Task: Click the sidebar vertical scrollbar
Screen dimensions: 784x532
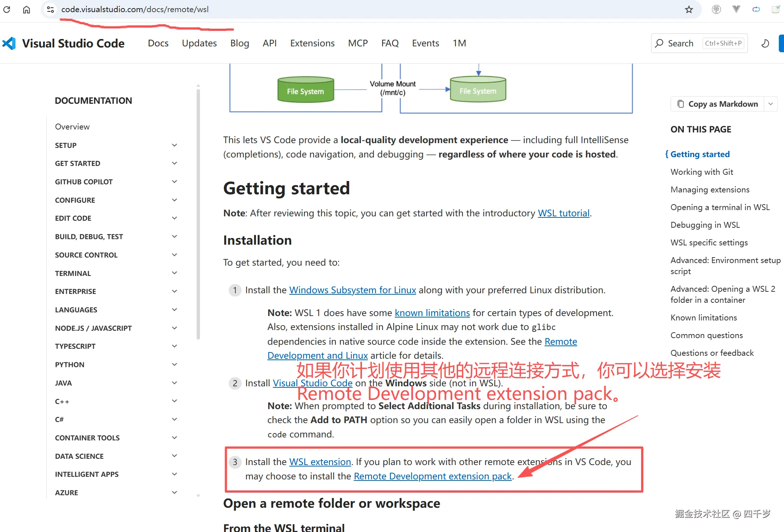Action: pos(198,213)
